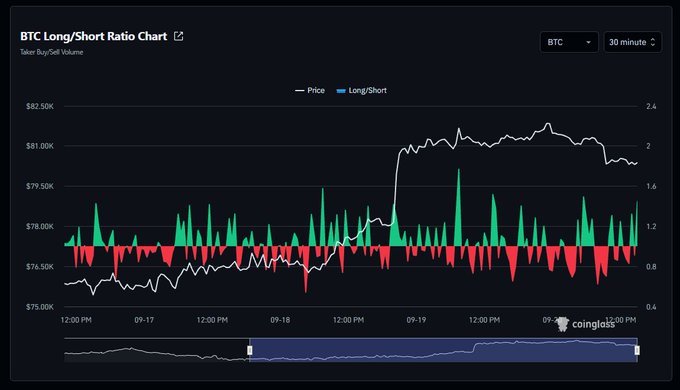Screen dimensions: 680x390
Task: Click the BTC Long/Short Ratio Chart title
Action: click(x=94, y=36)
